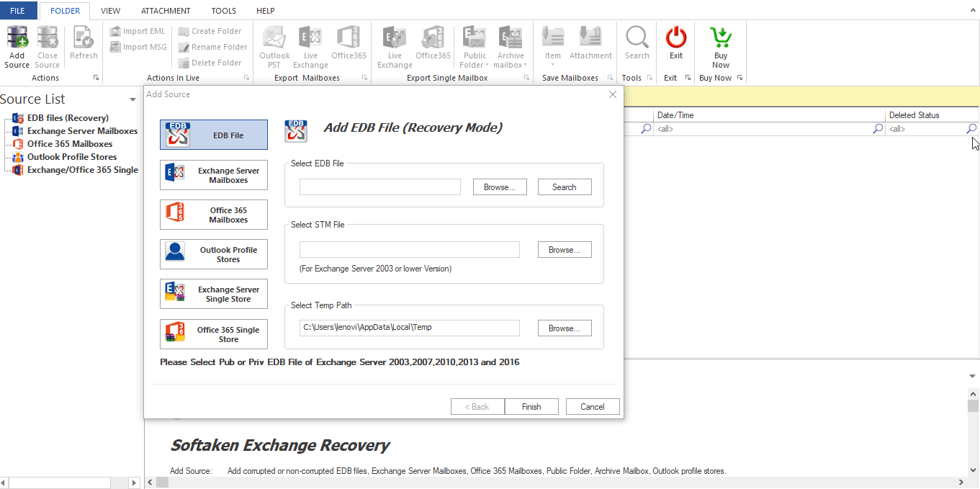
Task: Choose Office 365 Single Store option
Action: pos(213,334)
